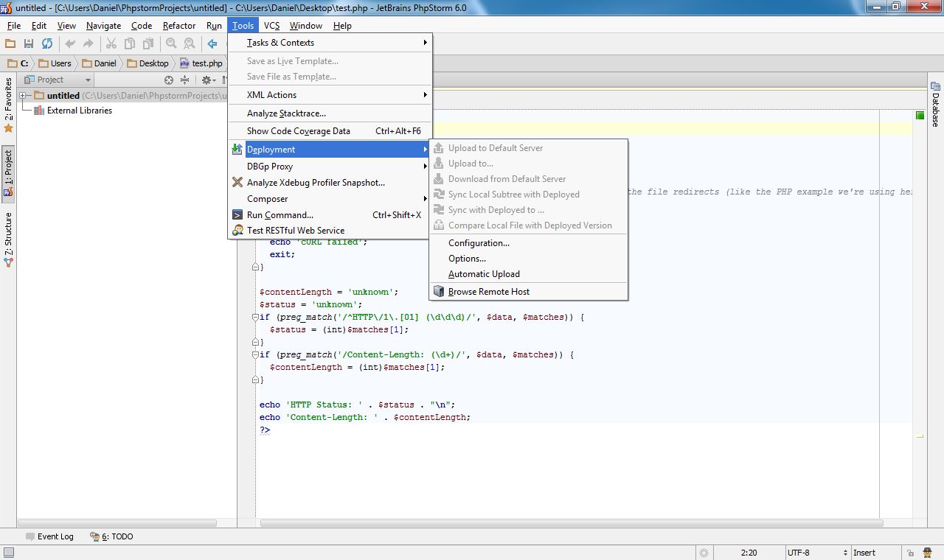The image size is (944, 560).
Task: Click the Paste toolbar icon
Action: click(148, 44)
